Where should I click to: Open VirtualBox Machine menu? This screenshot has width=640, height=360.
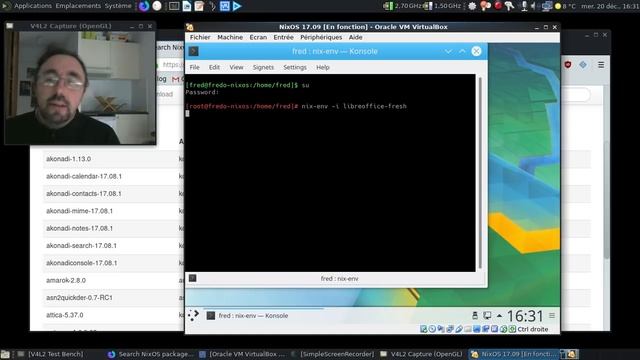(x=230, y=37)
